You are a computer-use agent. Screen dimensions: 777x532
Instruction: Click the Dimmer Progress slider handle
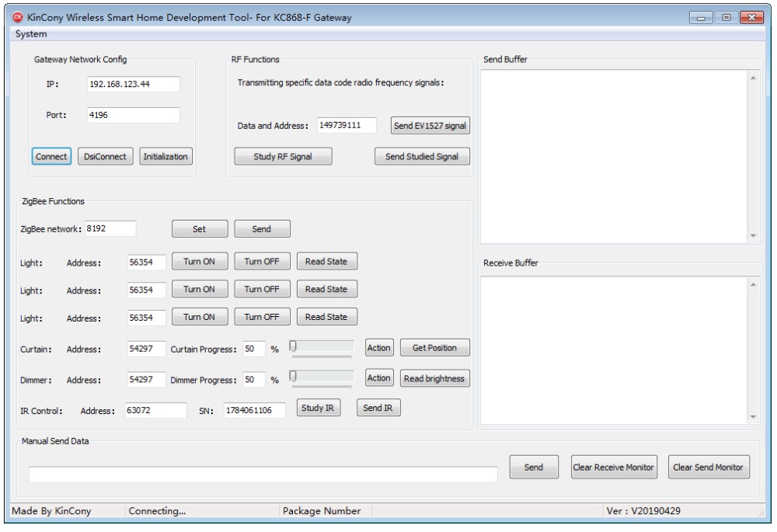pos(294,376)
